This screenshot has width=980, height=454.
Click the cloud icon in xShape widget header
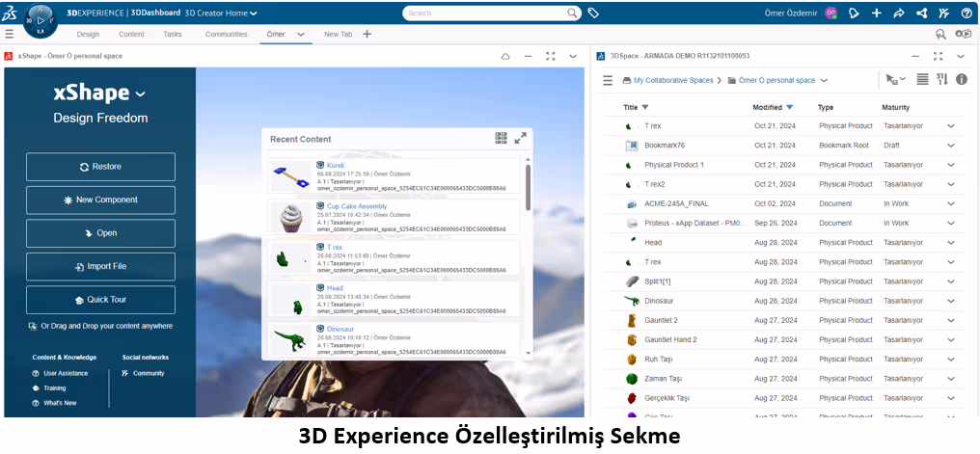pos(505,56)
